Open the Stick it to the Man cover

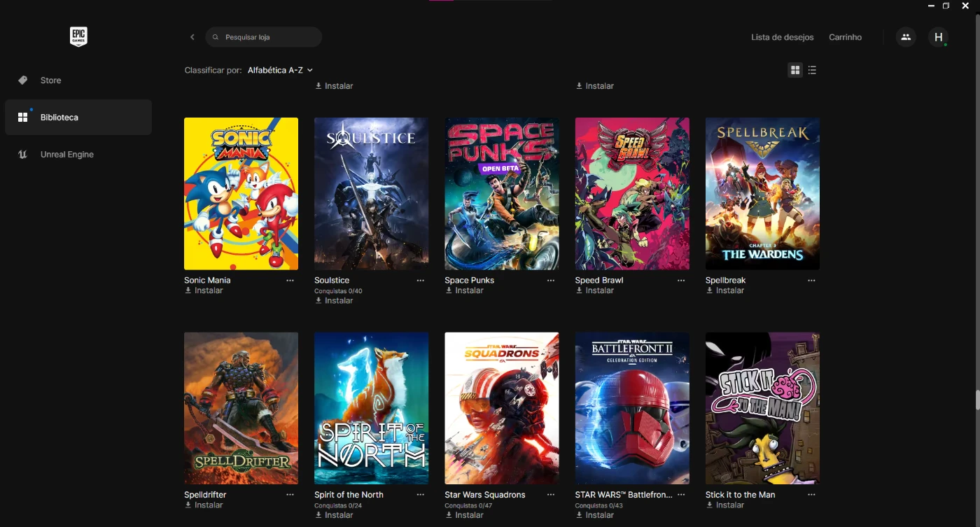point(762,408)
